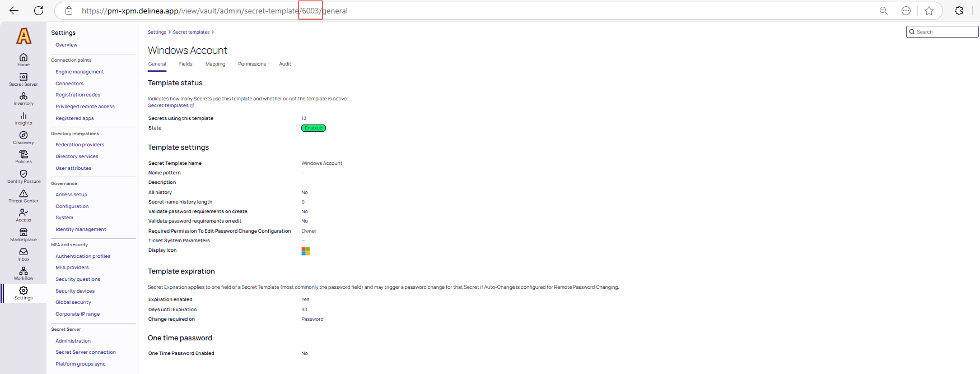Open Privileged remote access
Screen dimensions: 980x374
point(85,107)
